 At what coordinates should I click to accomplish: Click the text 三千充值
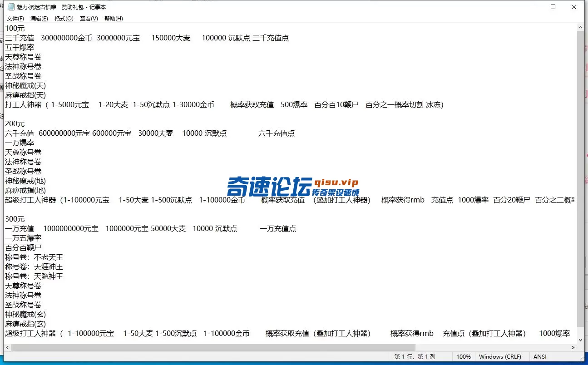(x=20, y=38)
